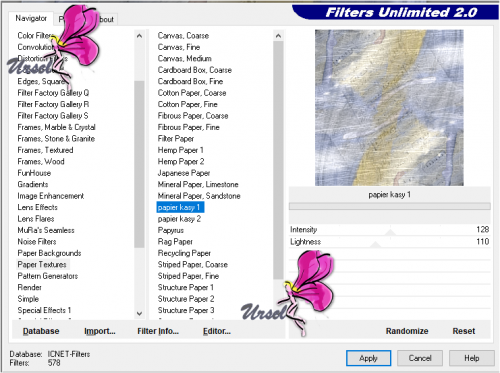Select the Paper Backgrounds category
This screenshot has height=373, width=500.
click(49, 253)
